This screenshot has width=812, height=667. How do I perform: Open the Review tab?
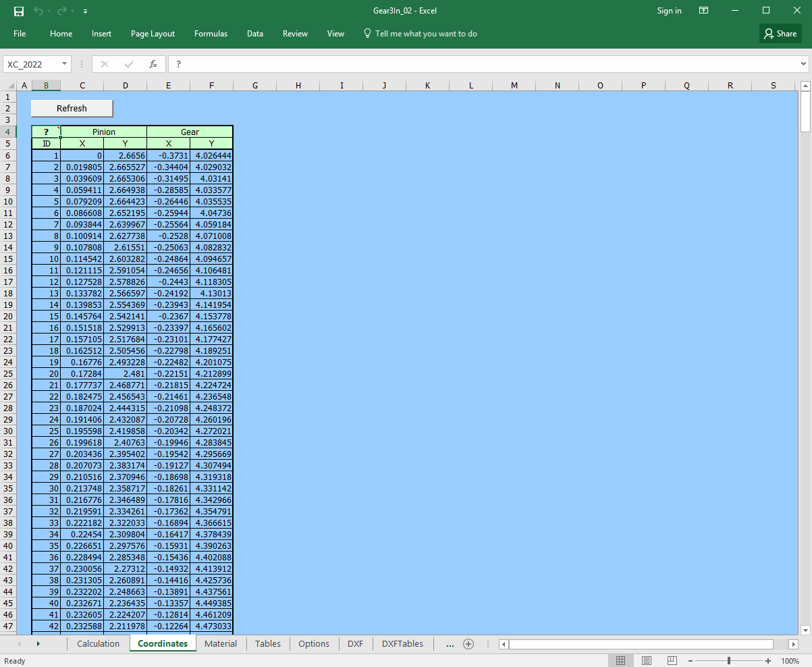(295, 34)
